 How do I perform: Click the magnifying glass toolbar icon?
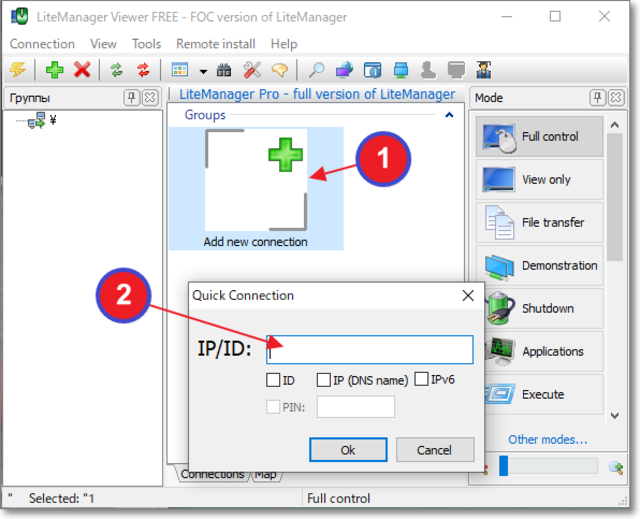coord(316,70)
